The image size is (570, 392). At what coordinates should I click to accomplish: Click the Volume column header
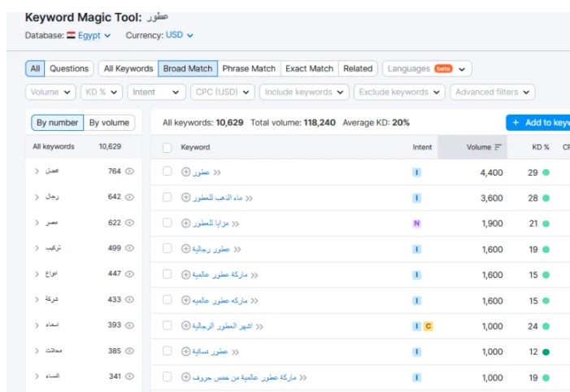pyautogui.click(x=472, y=147)
